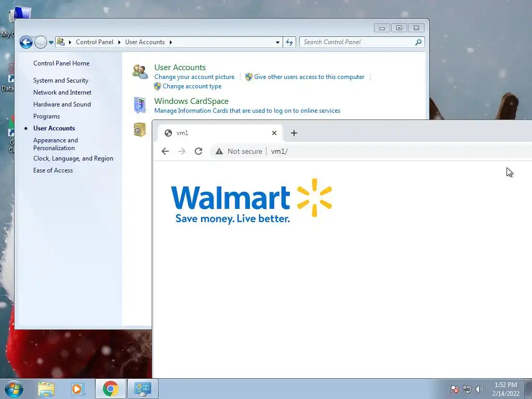The width and height of the screenshot is (532, 399).
Task: Open the Windows Start button
Action: point(14,389)
